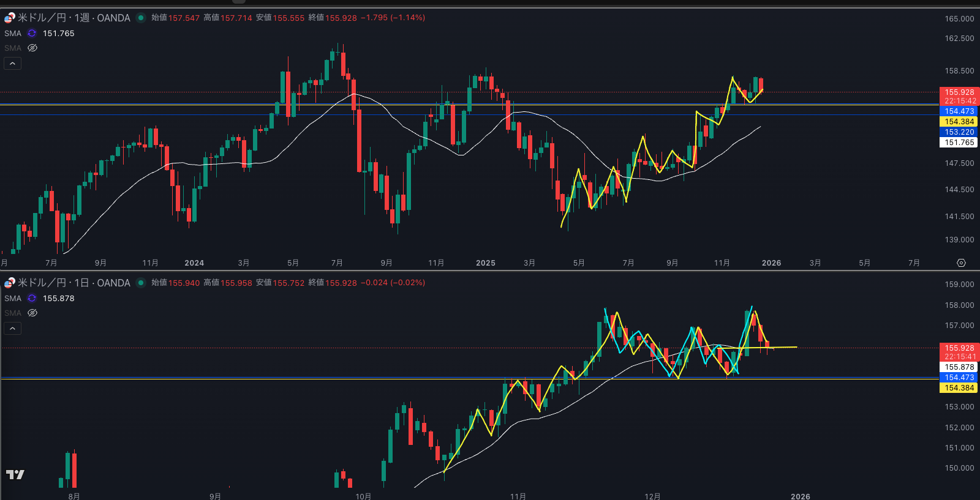Click the SMA refresh icon on weekly chart

(32, 34)
